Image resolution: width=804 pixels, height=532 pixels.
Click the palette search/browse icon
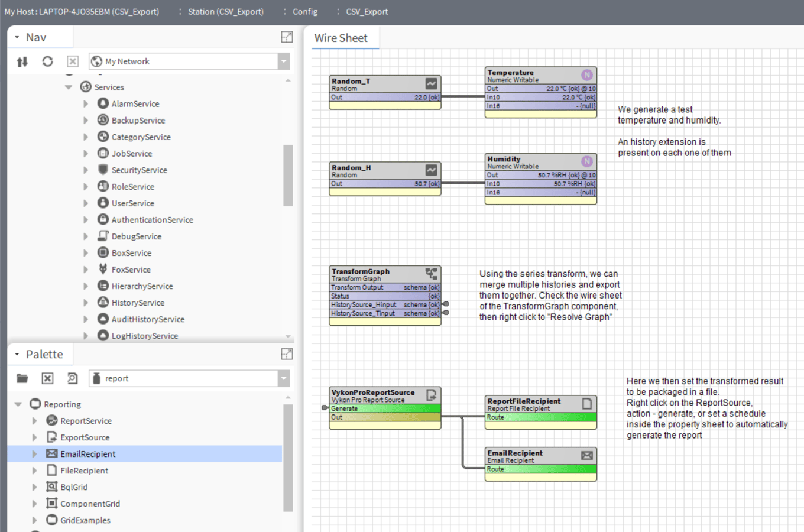point(72,378)
